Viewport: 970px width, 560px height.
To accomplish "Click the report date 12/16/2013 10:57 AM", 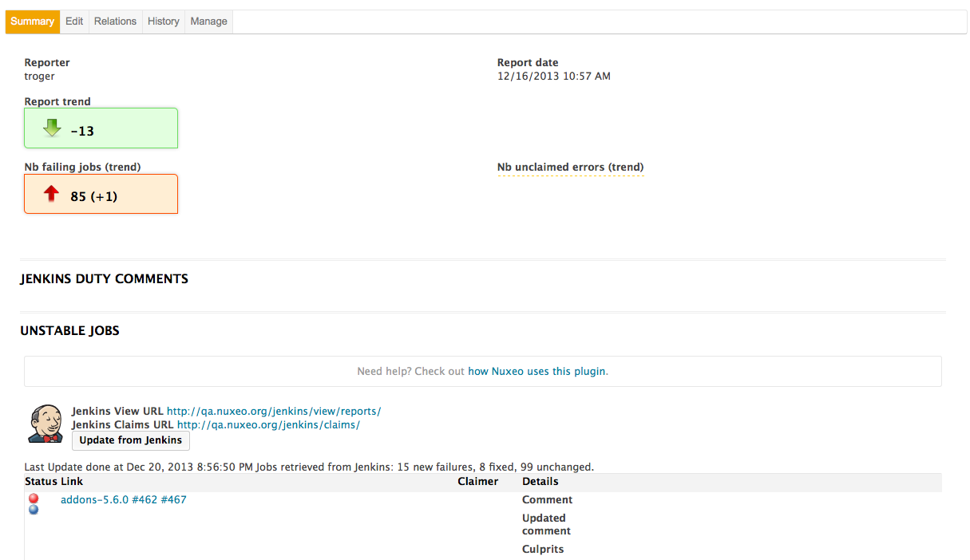I will pyautogui.click(x=554, y=77).
